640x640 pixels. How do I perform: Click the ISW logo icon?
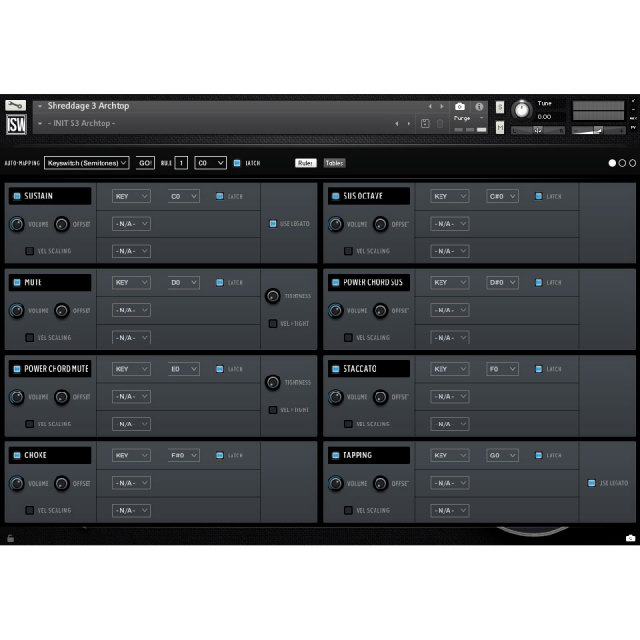tap(16, 124)
